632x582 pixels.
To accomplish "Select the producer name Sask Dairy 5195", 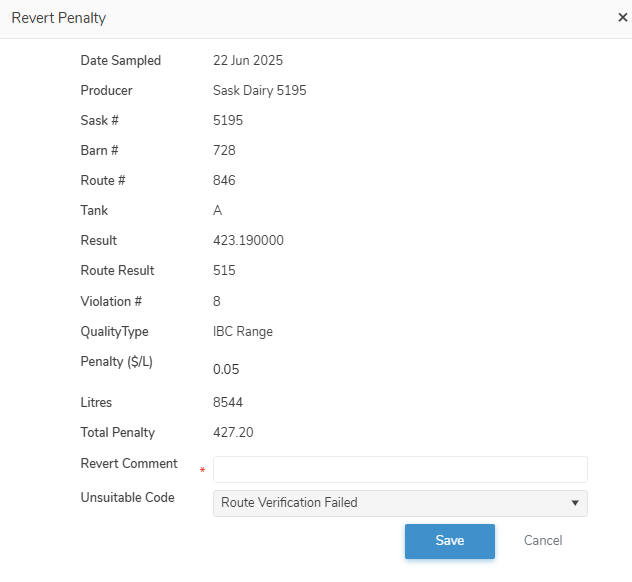I will (x=260, y=91).
